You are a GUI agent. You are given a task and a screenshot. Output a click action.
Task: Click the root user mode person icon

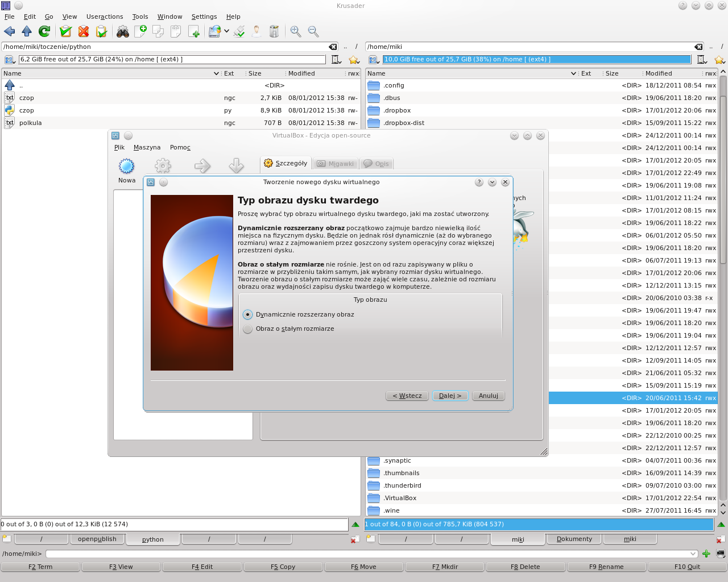pyautogui.click(x=257, y=31)
